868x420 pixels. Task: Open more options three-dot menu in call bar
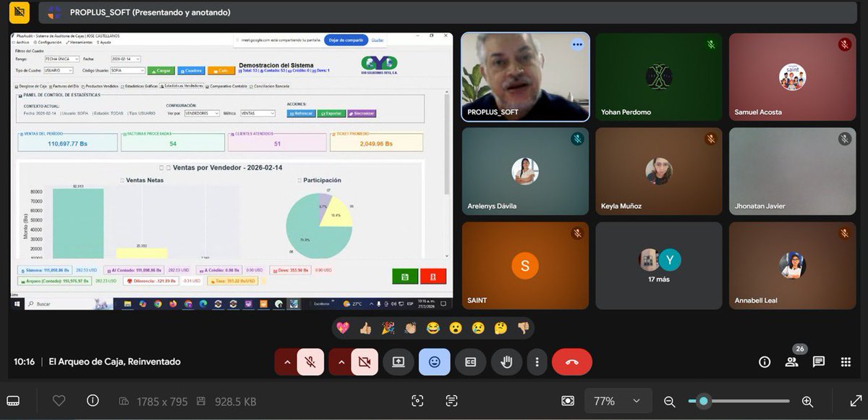pos(536,362)
